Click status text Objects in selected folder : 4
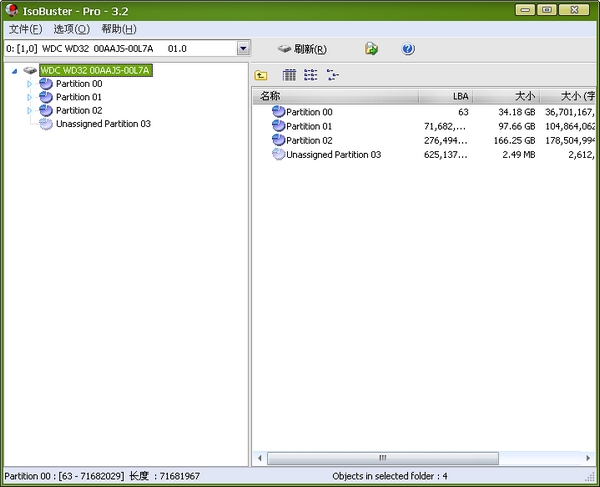Image resolution: width=600 pixels, height=487 pixels. click(x=390, y=476)
